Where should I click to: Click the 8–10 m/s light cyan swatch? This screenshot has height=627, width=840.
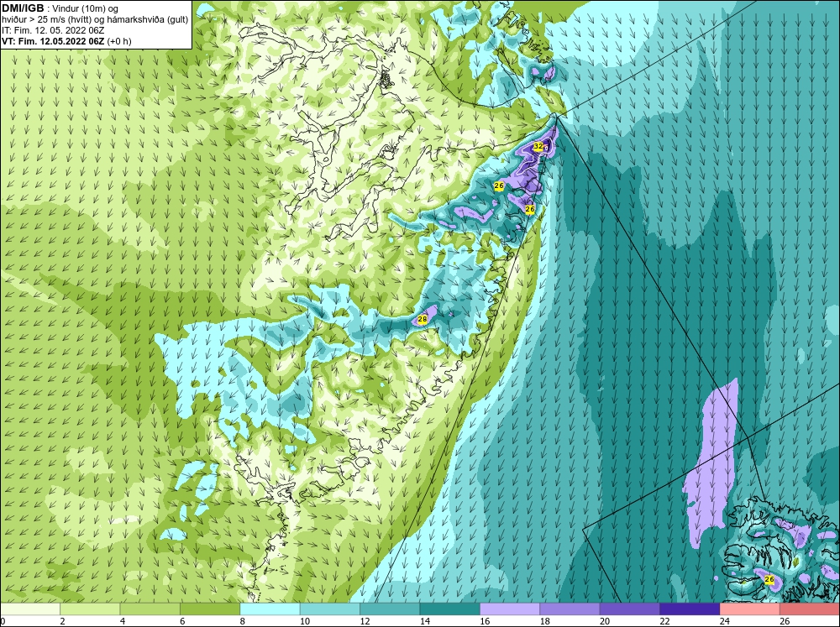coord(270,609)
